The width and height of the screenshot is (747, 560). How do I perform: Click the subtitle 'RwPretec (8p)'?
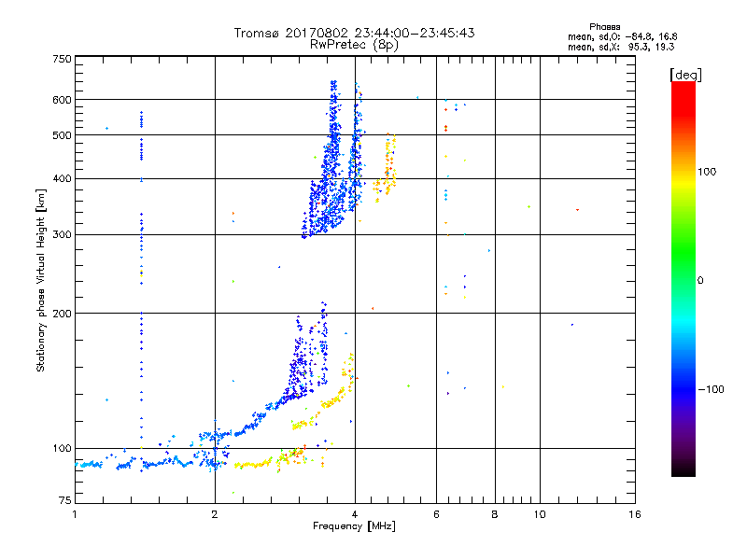tap(354, 45)
